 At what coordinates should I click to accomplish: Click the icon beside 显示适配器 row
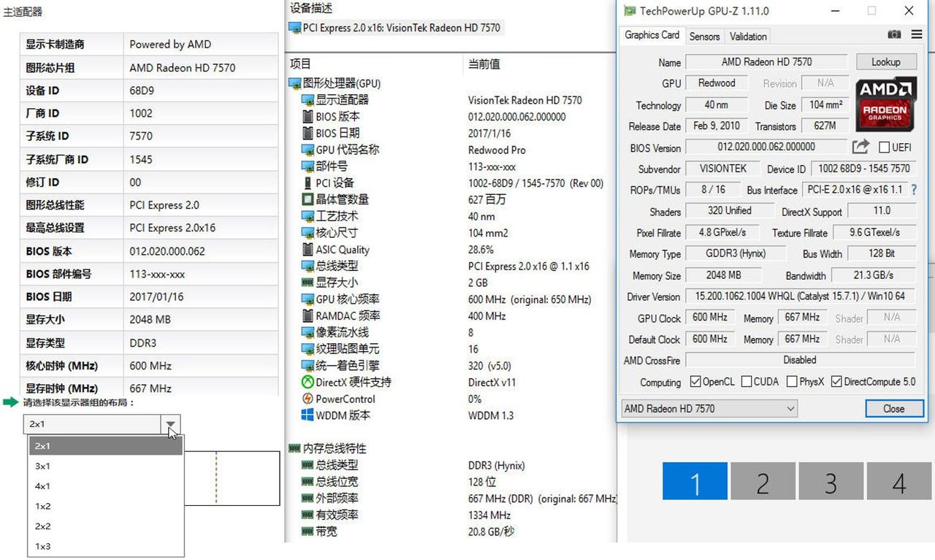tap(308, 100)
